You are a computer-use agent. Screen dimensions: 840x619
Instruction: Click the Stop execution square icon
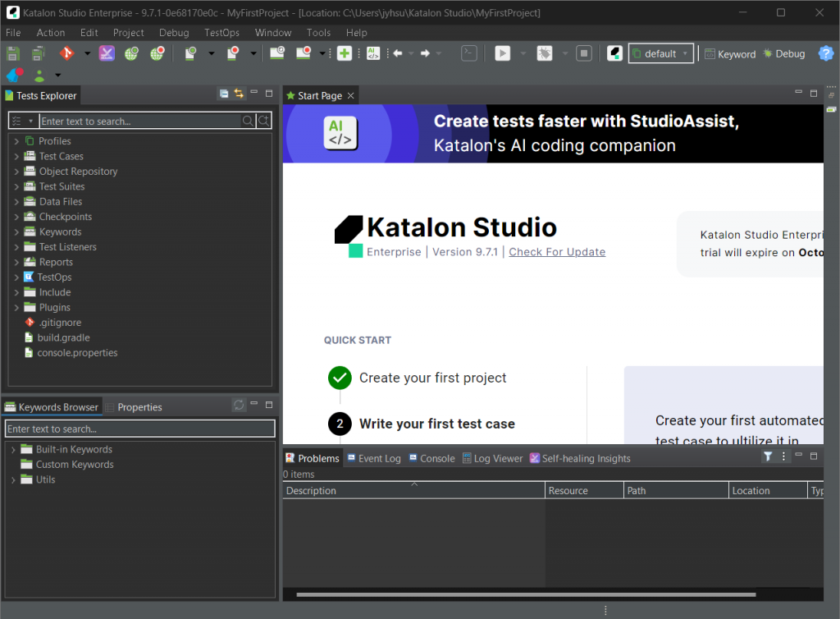click(584, 53)
